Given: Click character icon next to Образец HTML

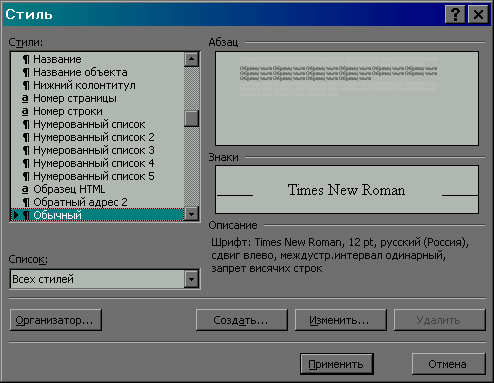Looking at the screenshot, I should [25, 189].
